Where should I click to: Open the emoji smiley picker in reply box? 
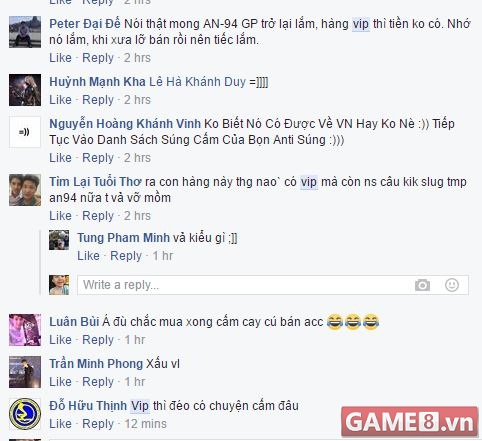tap(452, 285)
